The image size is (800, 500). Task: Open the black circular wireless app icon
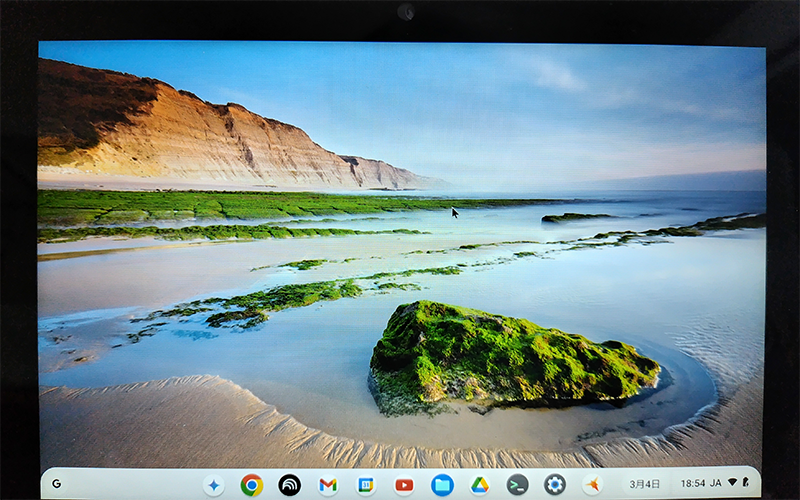point(290,485)
